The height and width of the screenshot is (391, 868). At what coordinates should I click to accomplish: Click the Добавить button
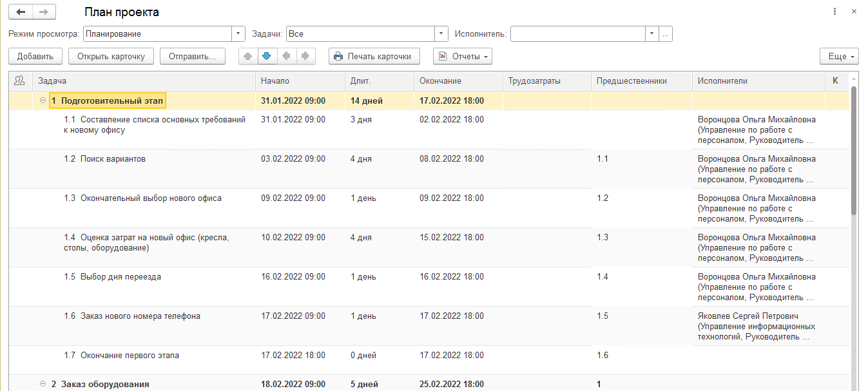tap(35, 56)
